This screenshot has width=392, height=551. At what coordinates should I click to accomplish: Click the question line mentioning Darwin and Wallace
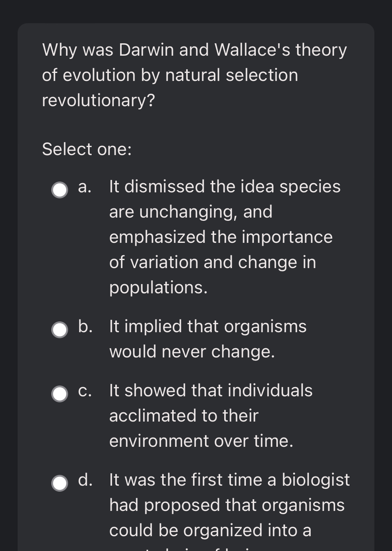(195, 50)
